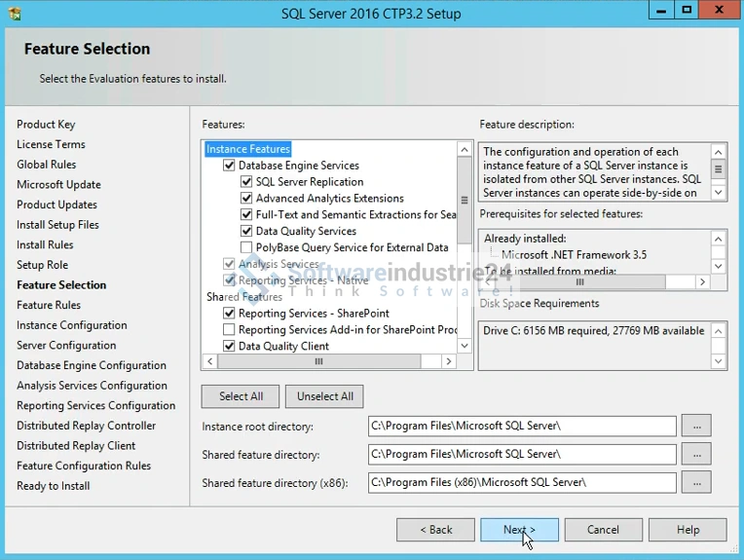The height and width of the screenshot is (560, 744).
Task: Browse for shared feature directory (x86)
Action: click(696, 482)
